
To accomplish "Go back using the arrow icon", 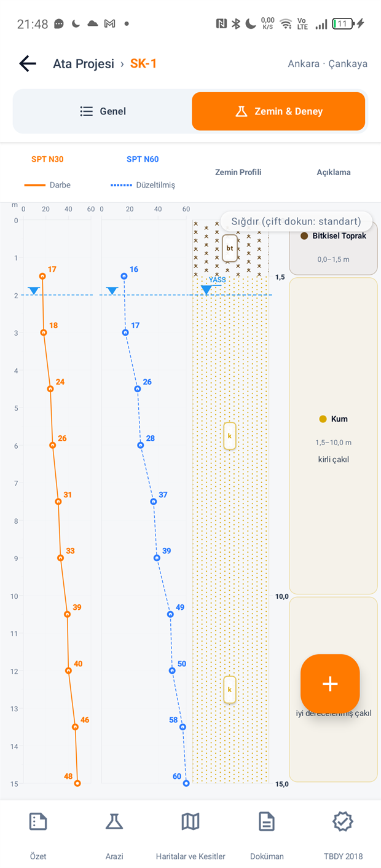I will click(28, 63).
